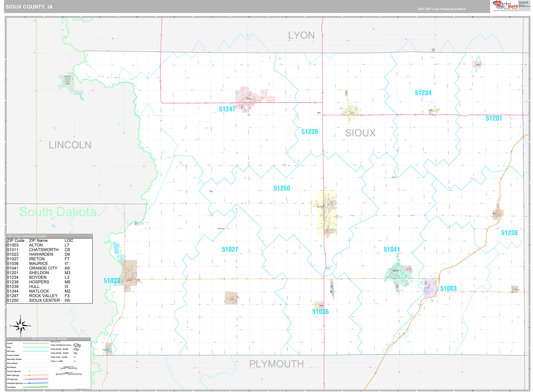This screenshot has height=392, width=533.
Task: Click the US Highways shield symbol in legend
Action: [29, 379]
